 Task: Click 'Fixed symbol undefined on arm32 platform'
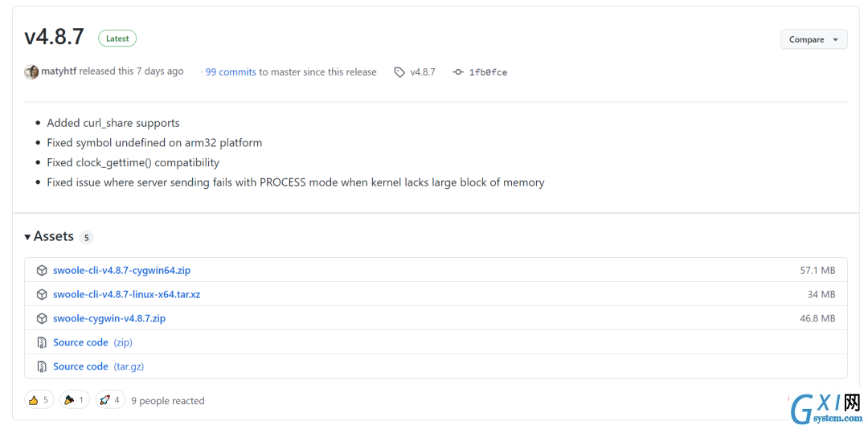click(x=154, y=143)
